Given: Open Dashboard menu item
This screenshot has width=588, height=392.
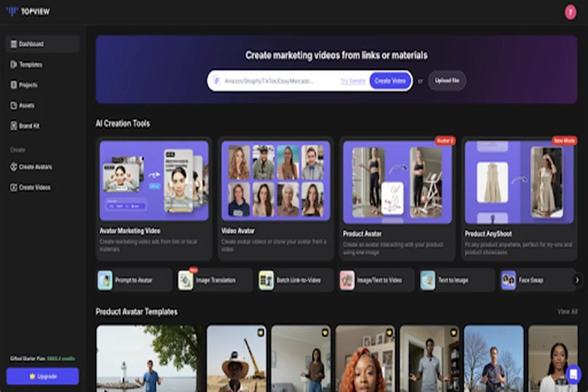Looking at the screenshot, I should click(x=42, y=44).
